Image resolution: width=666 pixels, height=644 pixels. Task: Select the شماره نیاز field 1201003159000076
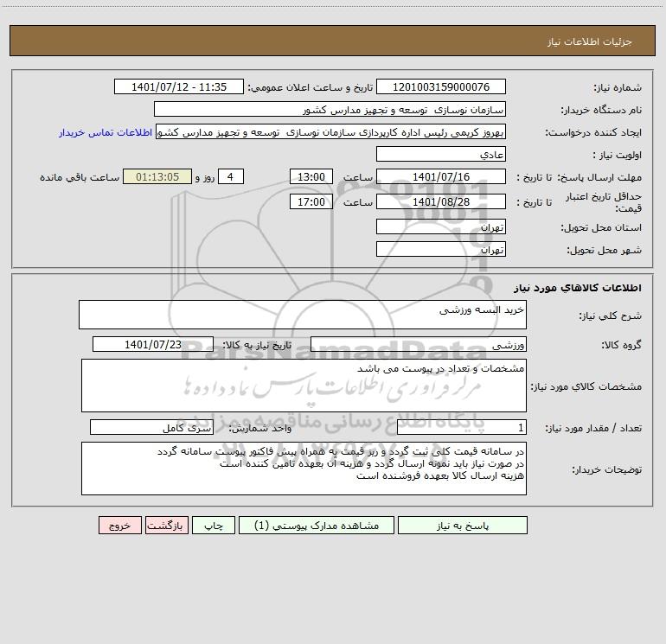(x=441, y=86)
